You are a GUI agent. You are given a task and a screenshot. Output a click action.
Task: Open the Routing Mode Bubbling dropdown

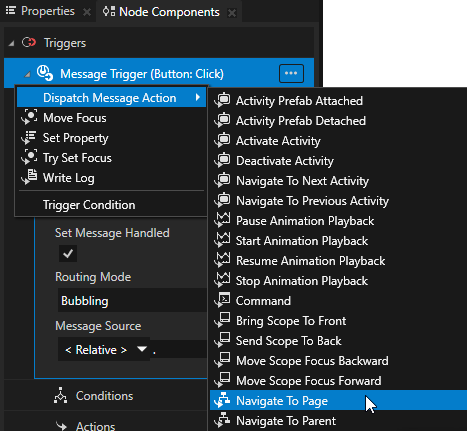pos(132,300)
